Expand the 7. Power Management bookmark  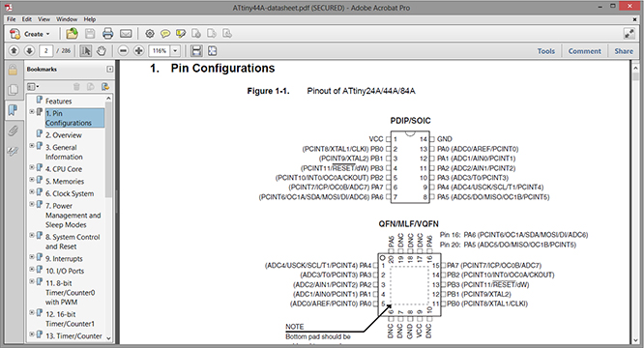tap(32, 204)
